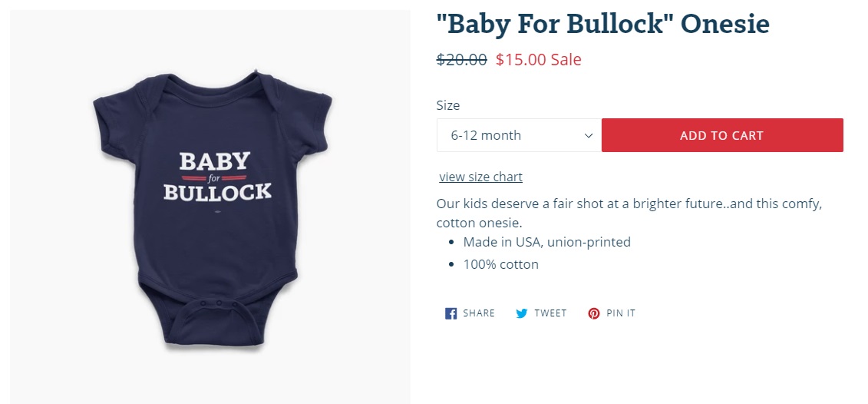Viewport: 868px width, 404px height.
Task: Click the "Baby For Bullock" Onesie title
Action: pos(602,24)
